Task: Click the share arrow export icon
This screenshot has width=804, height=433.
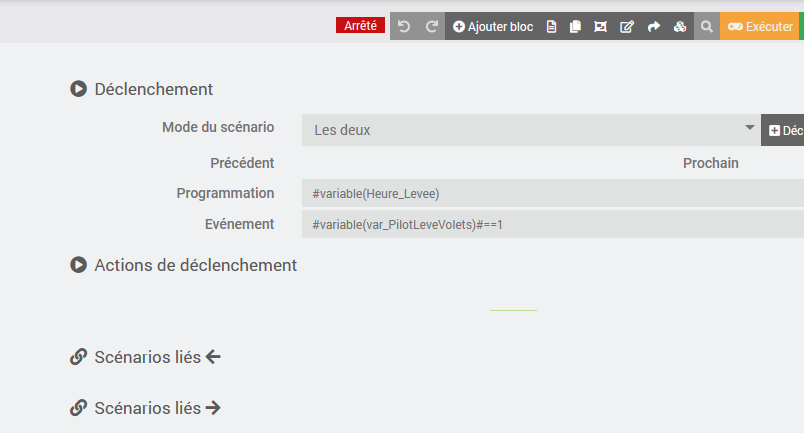Action: coord(654,26)
